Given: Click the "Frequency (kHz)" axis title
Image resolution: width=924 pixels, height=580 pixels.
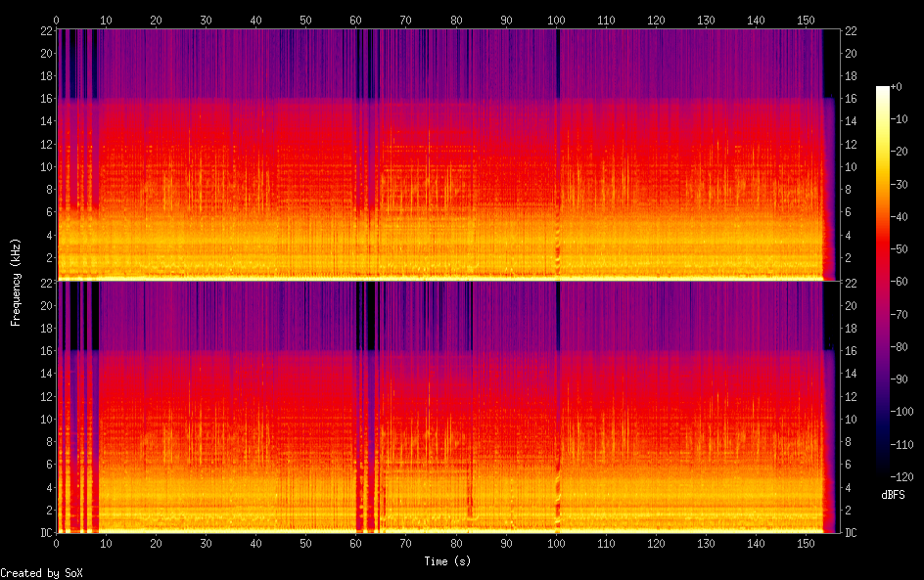Looking at the screenshot, I should point(16,282).
